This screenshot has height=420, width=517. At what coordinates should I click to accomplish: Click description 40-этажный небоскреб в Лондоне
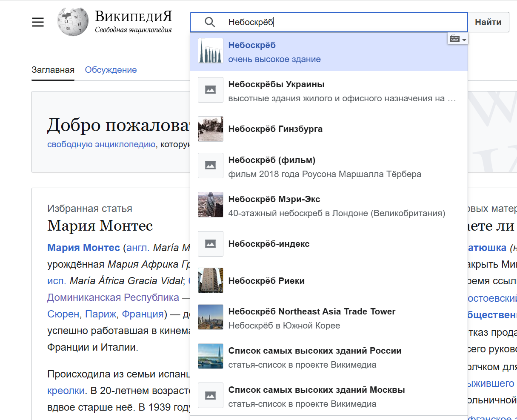pyautogui.click(x=337, y=213)
